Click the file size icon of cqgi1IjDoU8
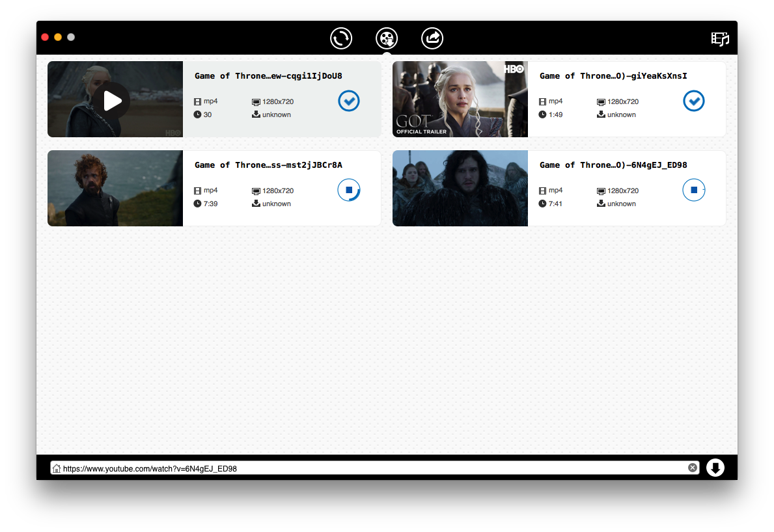 click(x=256, y=114)
